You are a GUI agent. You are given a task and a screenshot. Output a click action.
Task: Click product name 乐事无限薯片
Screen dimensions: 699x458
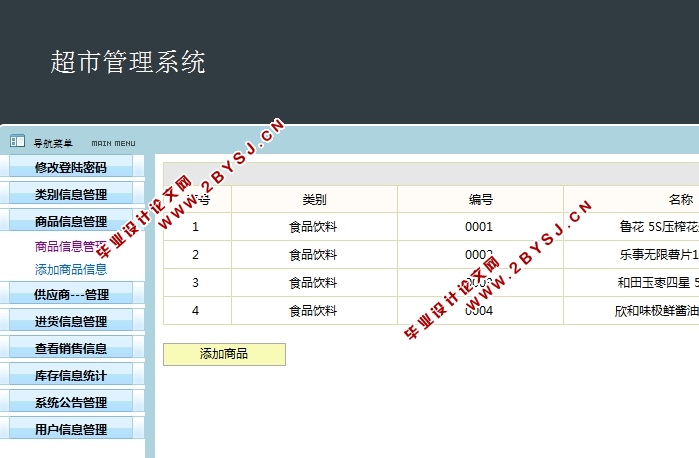[659, 255]
